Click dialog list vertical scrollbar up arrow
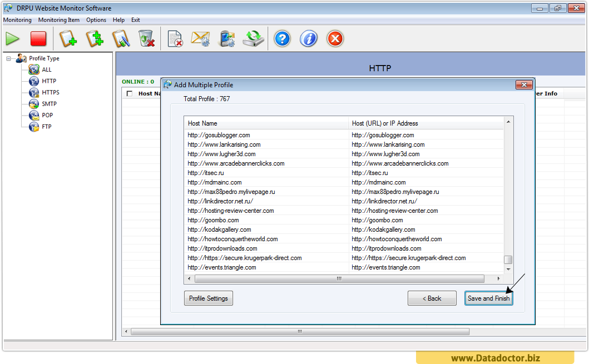 coord(508,122)
